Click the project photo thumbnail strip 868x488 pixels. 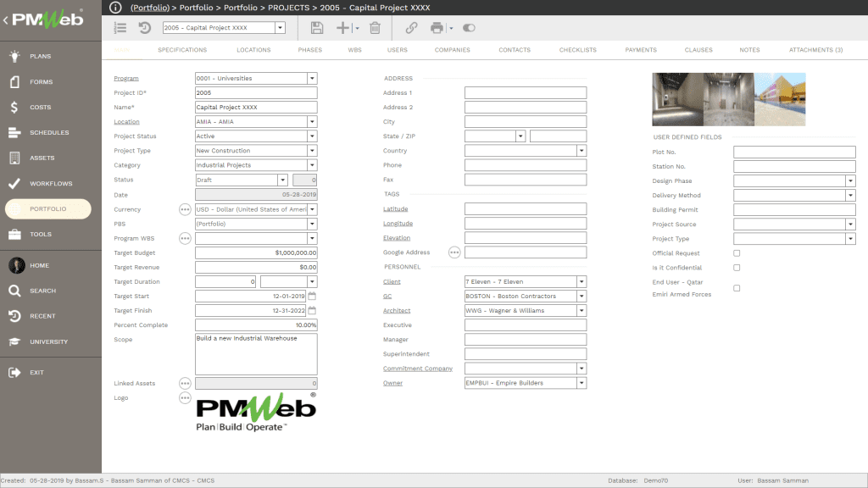(728, 100)
